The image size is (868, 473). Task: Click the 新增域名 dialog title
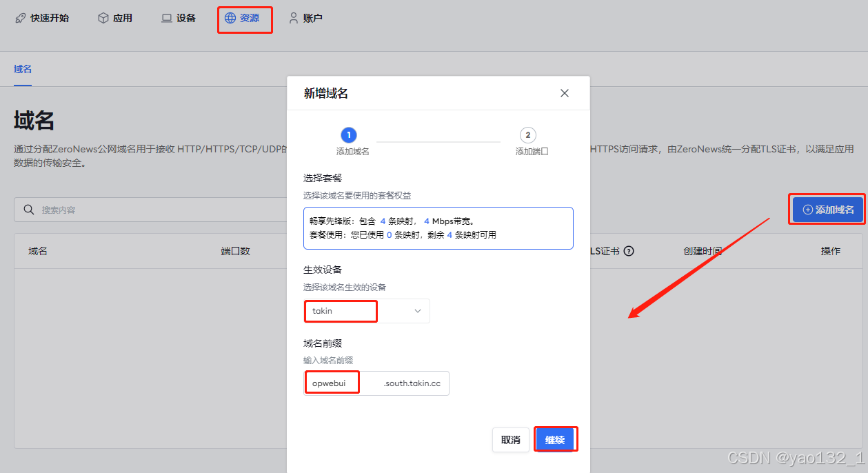click(326, 93)
